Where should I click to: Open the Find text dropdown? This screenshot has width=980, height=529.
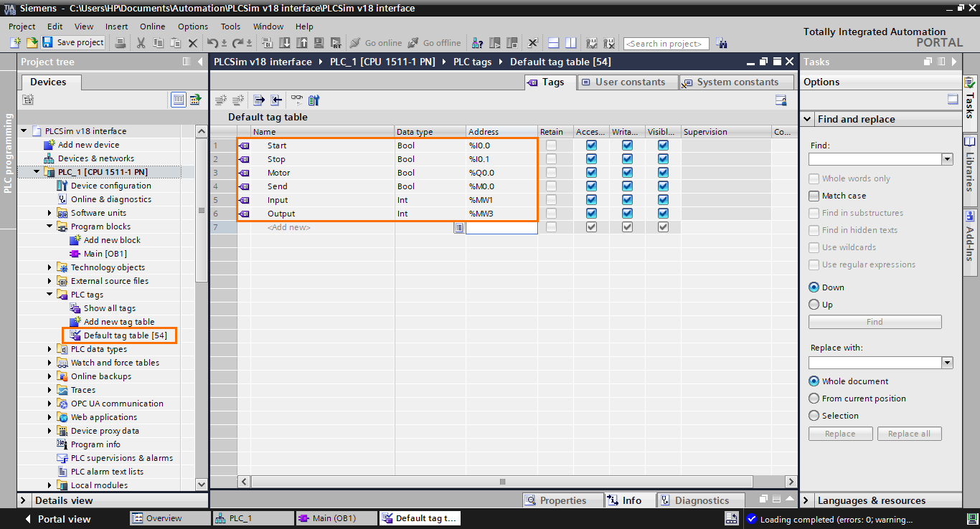pyautogui.click(x=947, y=159)
